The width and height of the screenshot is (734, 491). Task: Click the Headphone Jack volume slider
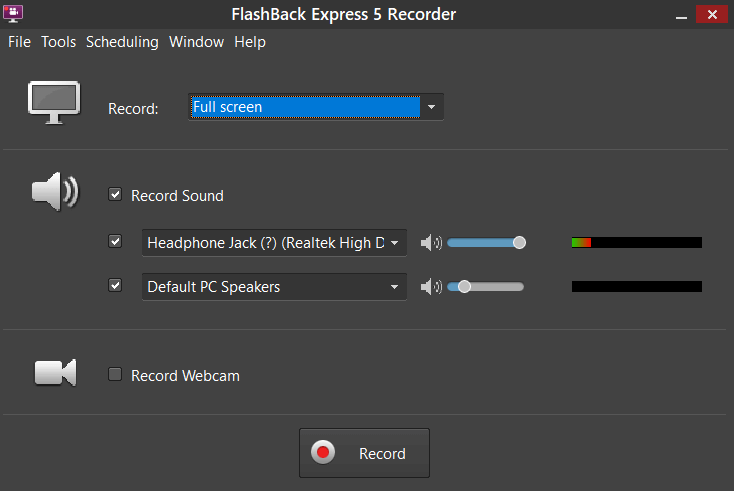485,242
